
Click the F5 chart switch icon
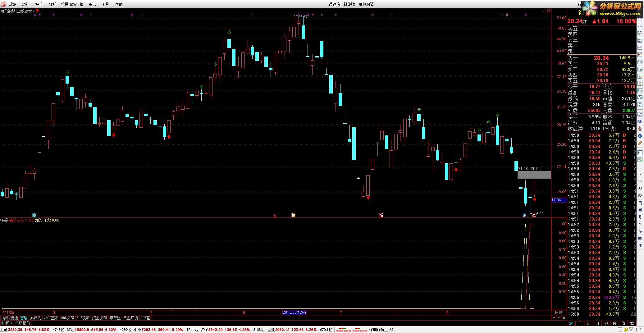coord(640,153)
